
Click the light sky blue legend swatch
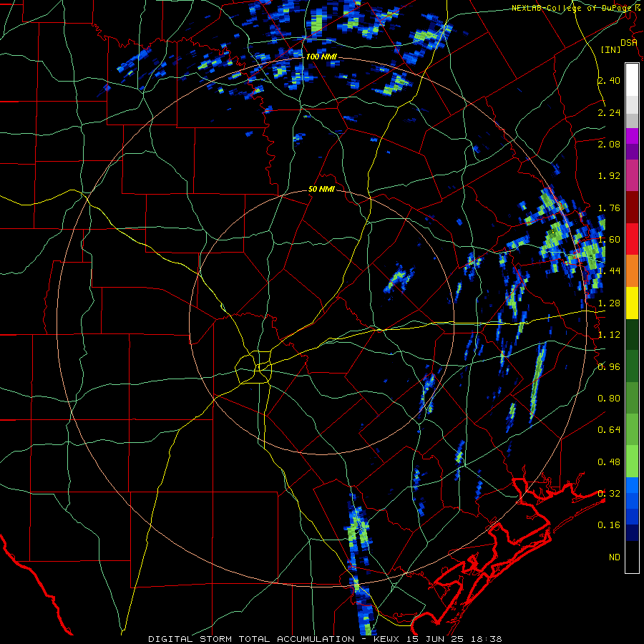(x=632, y=485)
